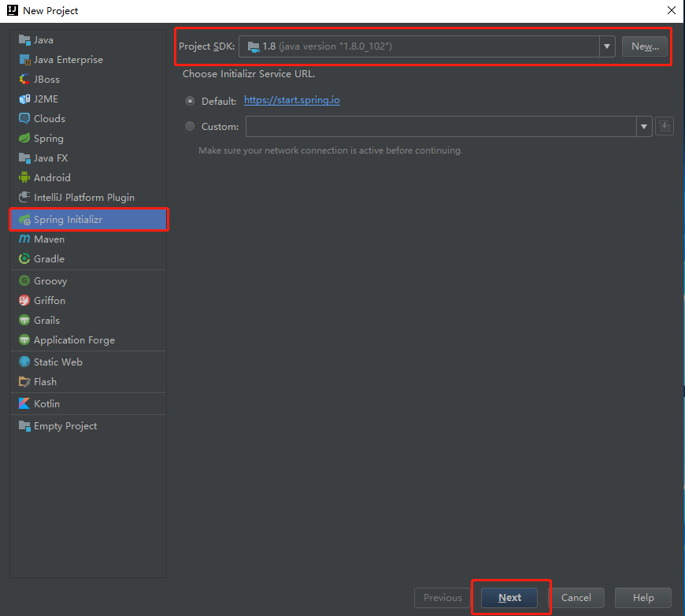Click the Next button
Image resolution: width=685 pixels, height=616 pixels.
(509, 598)
